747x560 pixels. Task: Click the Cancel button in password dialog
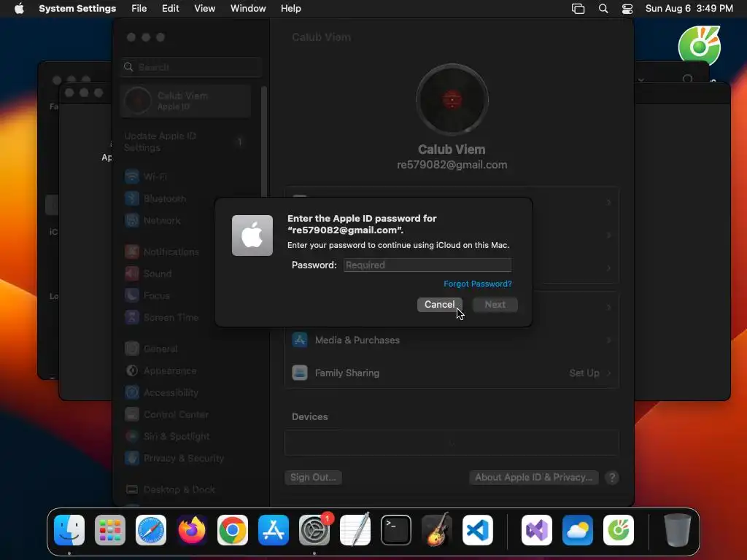click(439, 305)
